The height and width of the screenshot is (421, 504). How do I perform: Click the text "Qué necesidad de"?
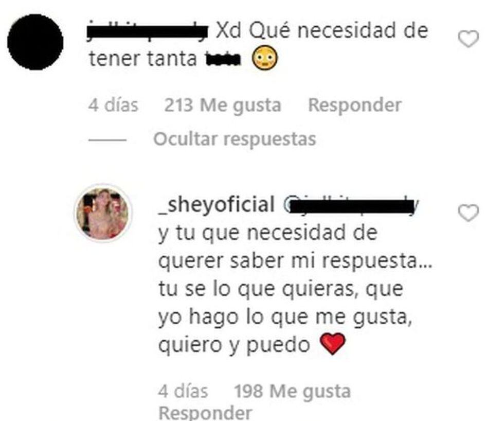(x=338, y=31)
